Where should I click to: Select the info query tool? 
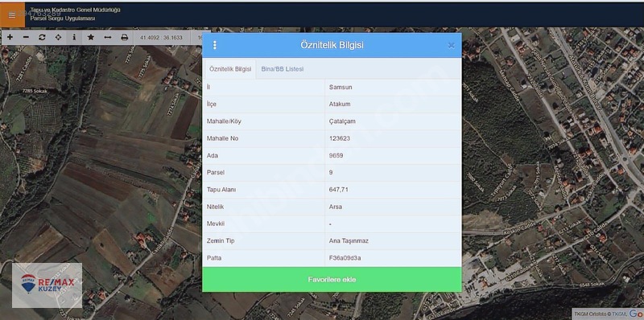[x=74, y=37]
